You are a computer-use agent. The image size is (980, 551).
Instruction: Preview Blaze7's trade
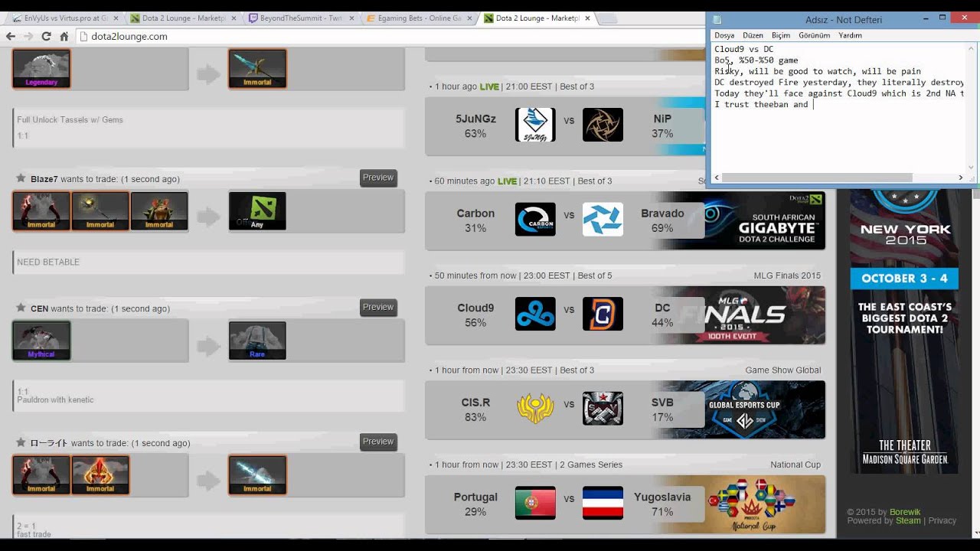click(378, 178)
